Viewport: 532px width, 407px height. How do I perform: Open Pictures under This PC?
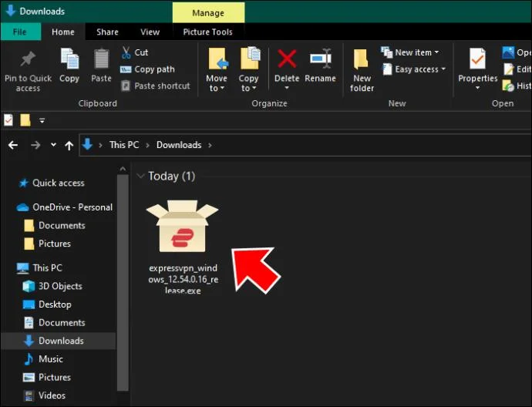point(48,377)
